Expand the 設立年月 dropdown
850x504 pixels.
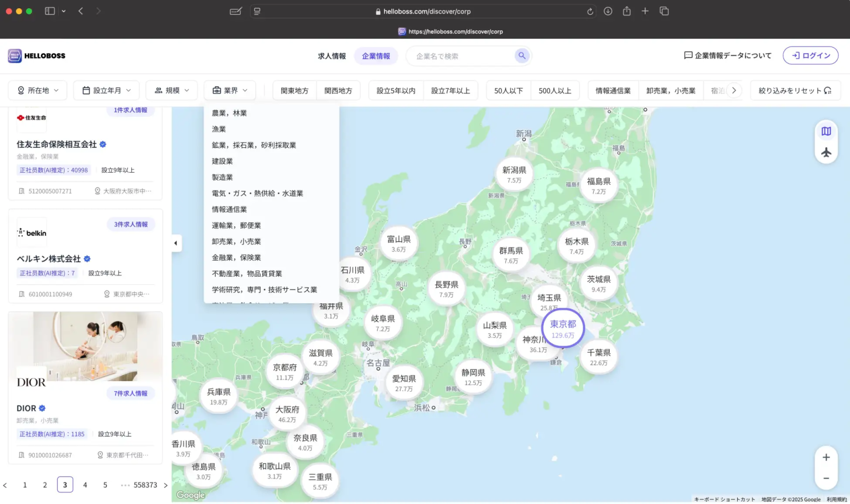(x=106, y=91)
